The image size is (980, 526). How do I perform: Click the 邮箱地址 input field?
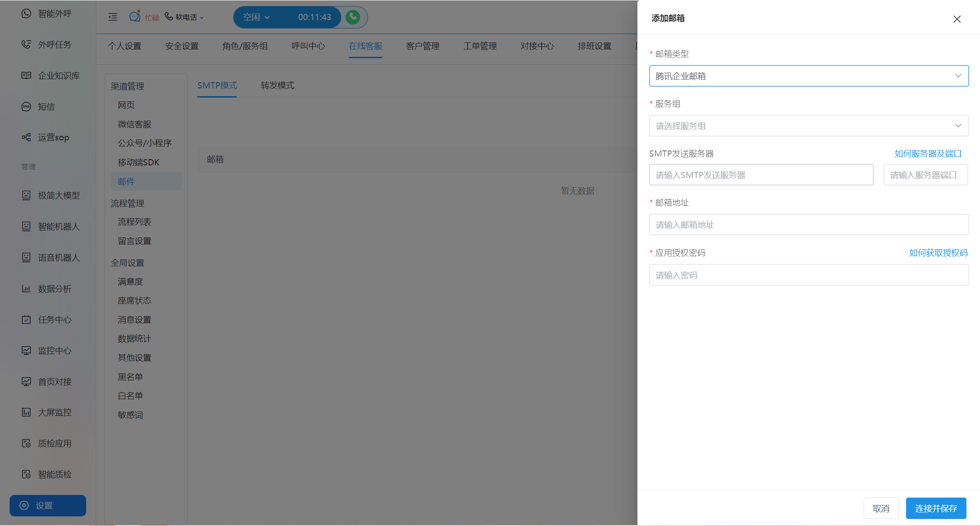point(808,225)
